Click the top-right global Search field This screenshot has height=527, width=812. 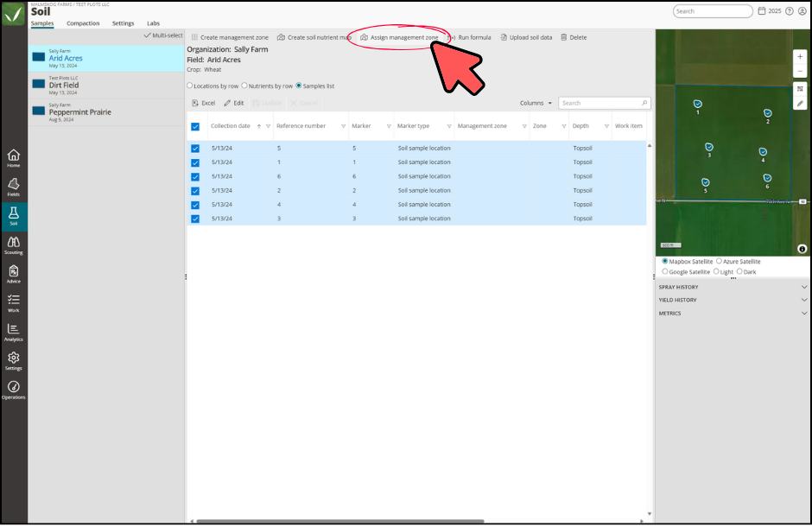point(713,11)
